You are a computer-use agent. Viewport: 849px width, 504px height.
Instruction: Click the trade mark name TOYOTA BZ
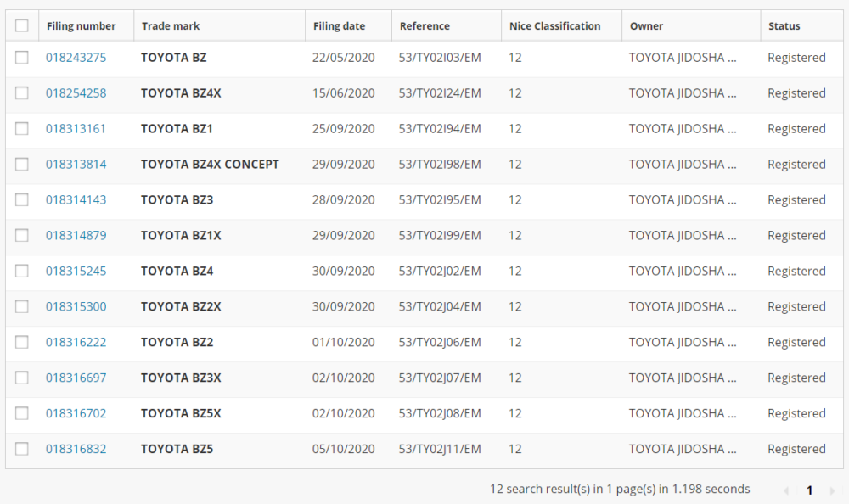tap(174, 58)
